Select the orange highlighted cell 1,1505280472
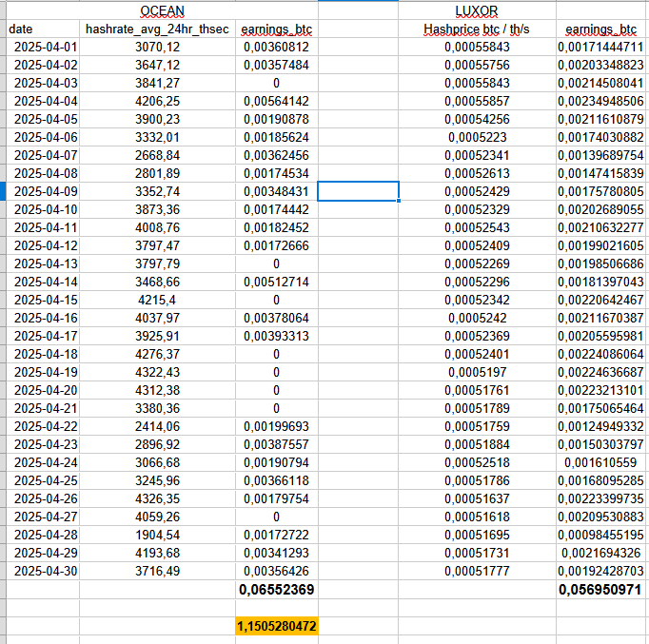649x644 pixels. [x=275, y=626]
